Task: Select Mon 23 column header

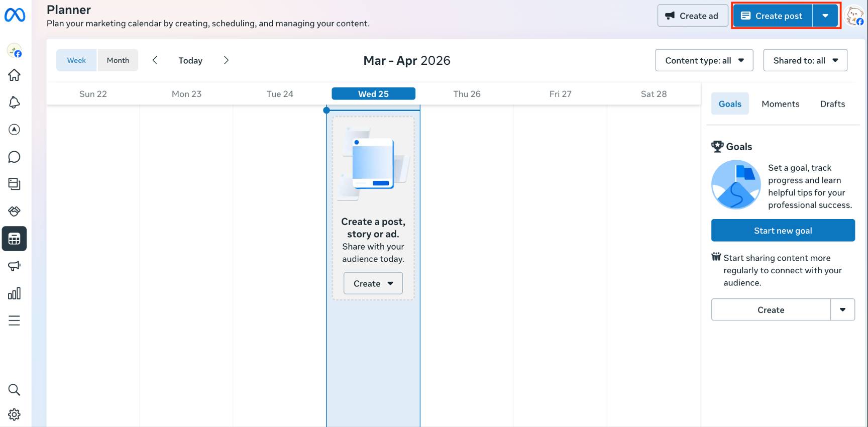Action: click(x=186, y=94)
